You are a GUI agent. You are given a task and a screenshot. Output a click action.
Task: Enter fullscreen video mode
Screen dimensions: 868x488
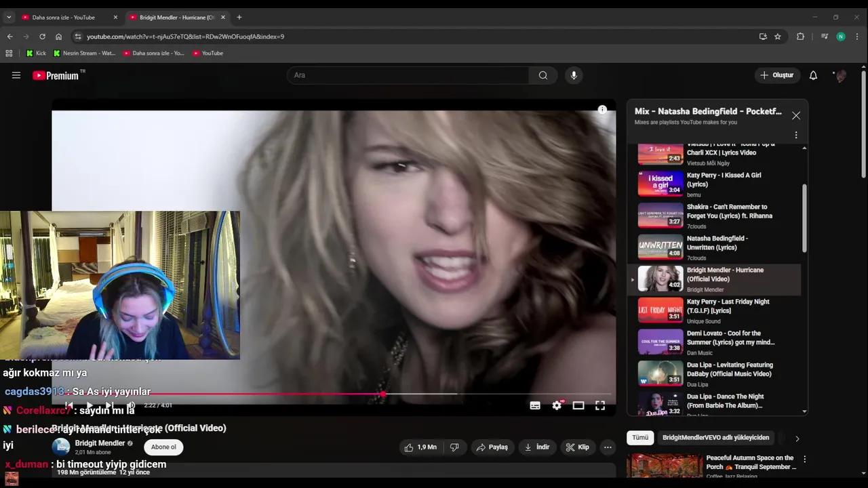600,405
